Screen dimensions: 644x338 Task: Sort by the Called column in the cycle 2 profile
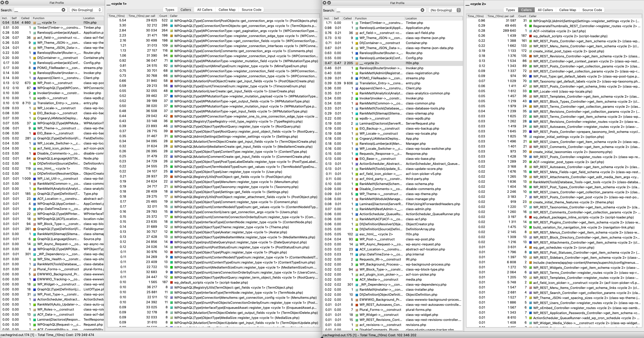(347, 18)
